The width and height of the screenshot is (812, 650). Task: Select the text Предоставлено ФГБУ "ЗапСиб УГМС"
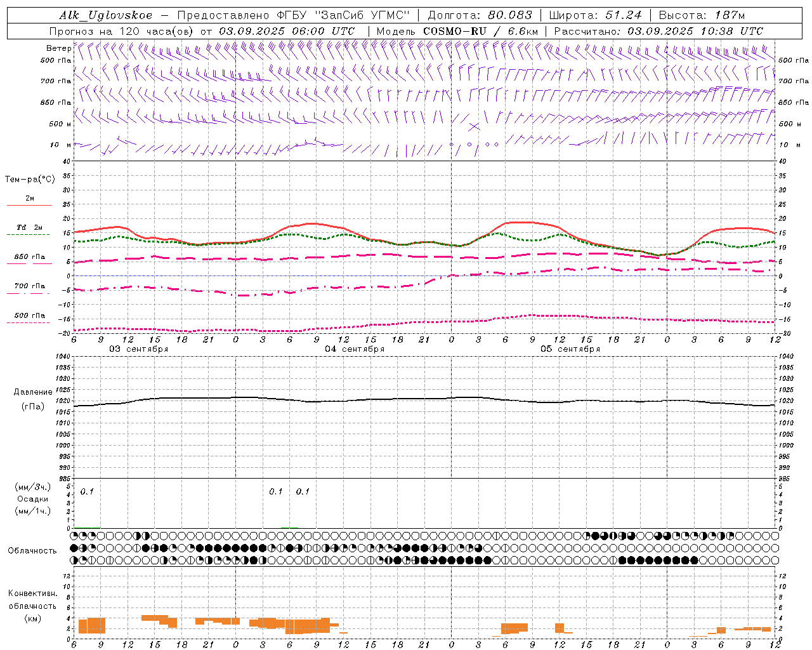click(x=294, y=15)
